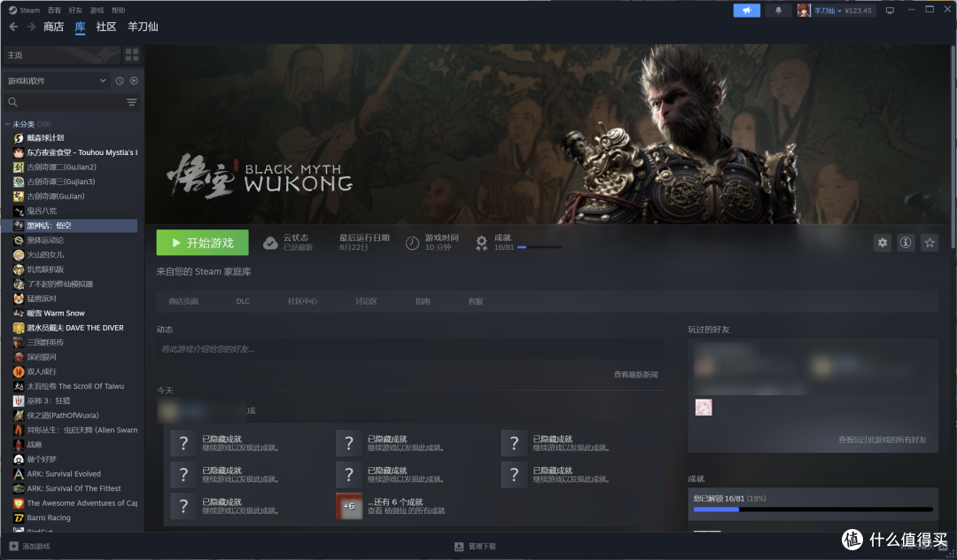This screenshot has width=957, height=560.
Task: Open the 讨论区 link
Action: tap(366, 301)
